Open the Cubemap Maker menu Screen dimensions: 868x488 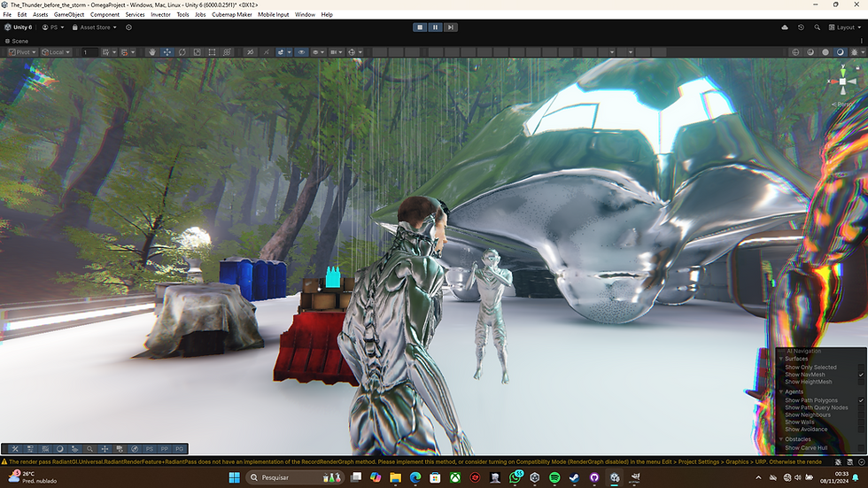[232, 15]
